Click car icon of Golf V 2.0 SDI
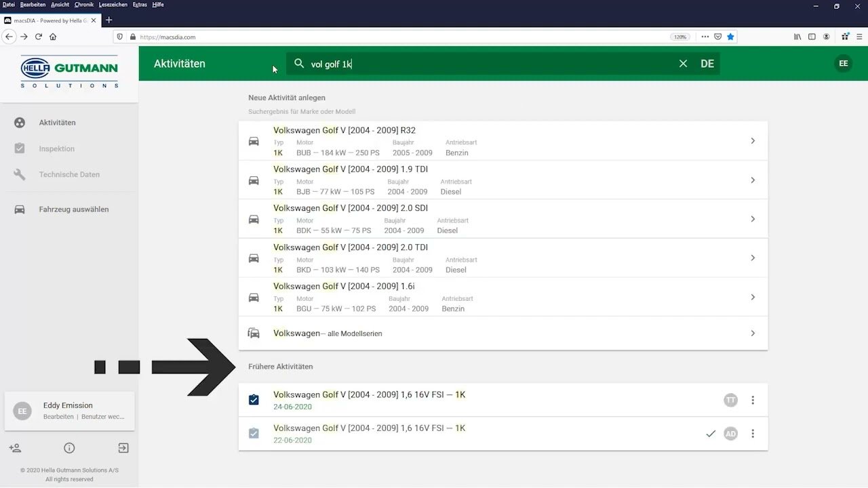The width and height of the screenshot is (868, 488). pos(254,219)
